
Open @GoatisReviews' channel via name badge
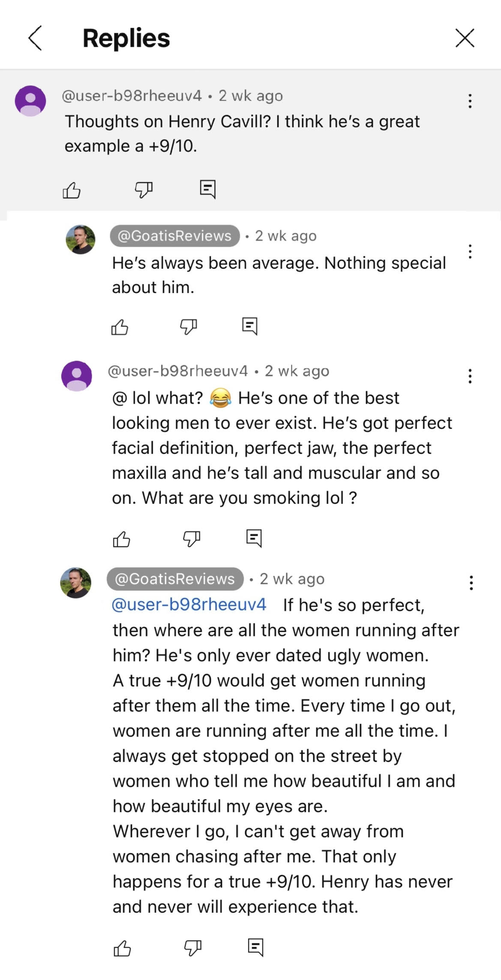(x=174, y=236)
